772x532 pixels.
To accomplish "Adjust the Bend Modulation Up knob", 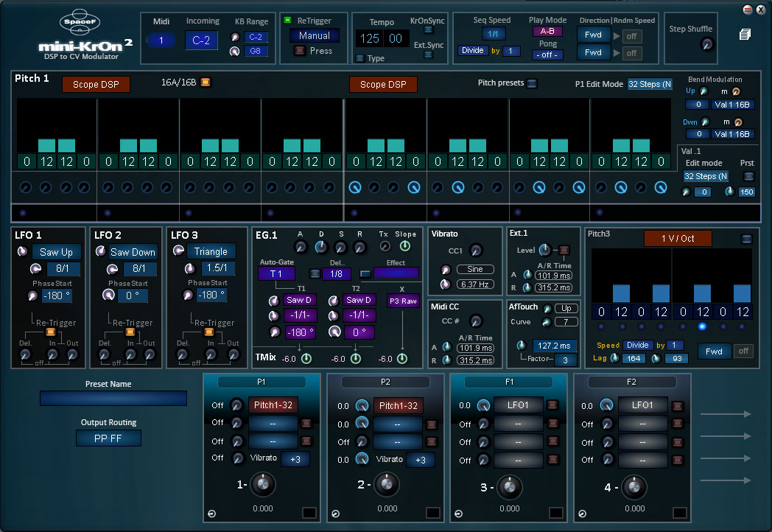I will click(x=704, y=91).
